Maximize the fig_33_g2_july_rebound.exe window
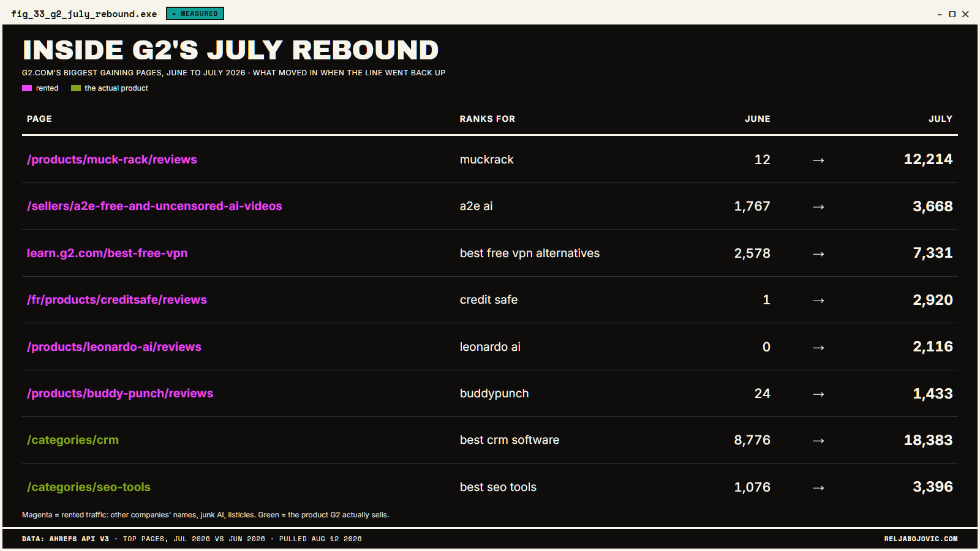Viewport: 980px width, 551px height. [952, 14]
